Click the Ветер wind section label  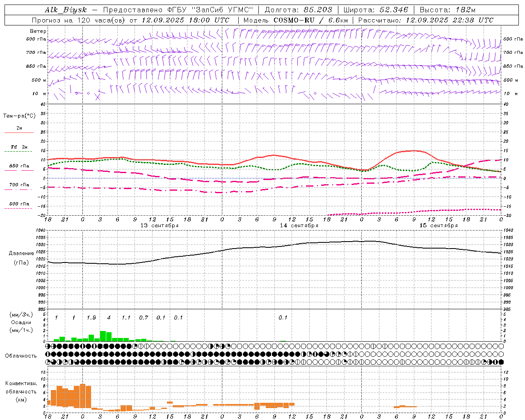38,31
